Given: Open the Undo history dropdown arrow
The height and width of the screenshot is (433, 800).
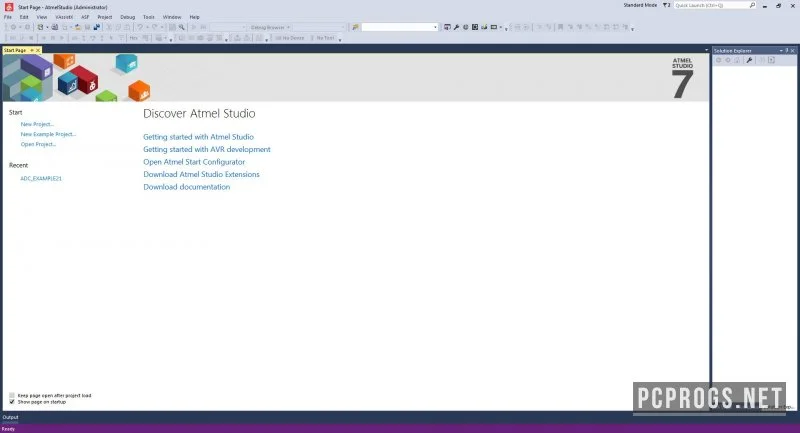Looking at the screenshot, I should point(147,27).
